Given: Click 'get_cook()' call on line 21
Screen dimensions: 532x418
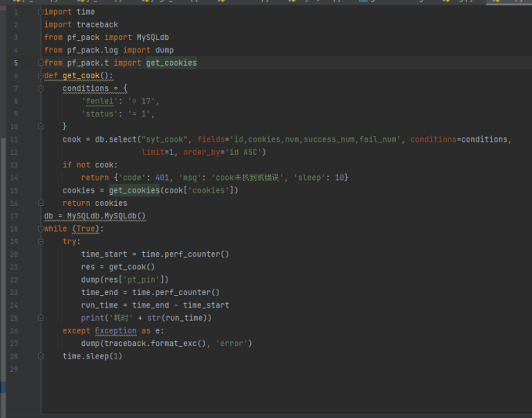Looking at the screenshot, I should pyautogui.click(x=132, y=267).
